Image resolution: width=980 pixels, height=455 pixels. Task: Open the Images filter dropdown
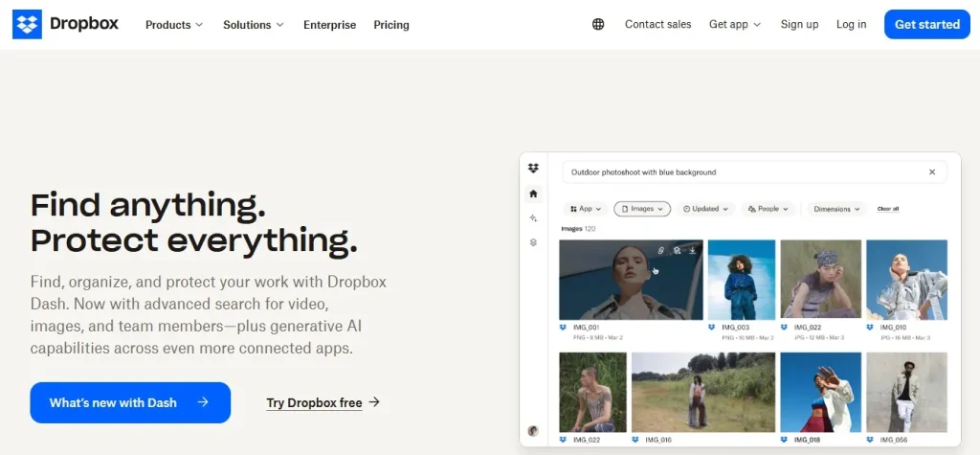(x=642, y=209)
